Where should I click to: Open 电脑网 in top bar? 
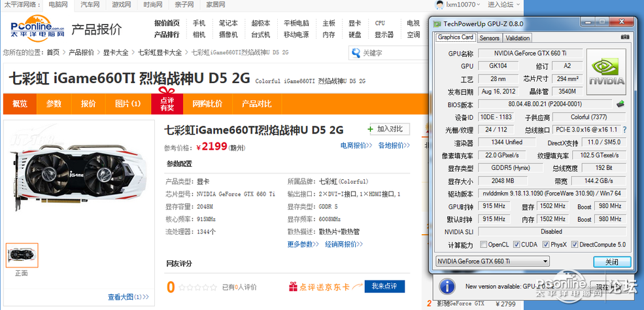click(58, 5)
